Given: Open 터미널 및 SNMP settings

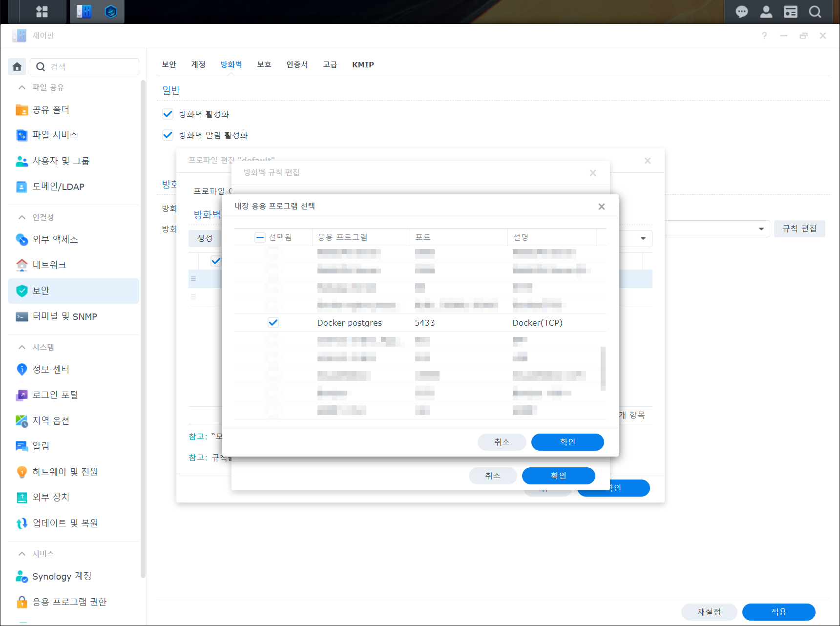Looking at the screenshot, I should click(73, 317).
